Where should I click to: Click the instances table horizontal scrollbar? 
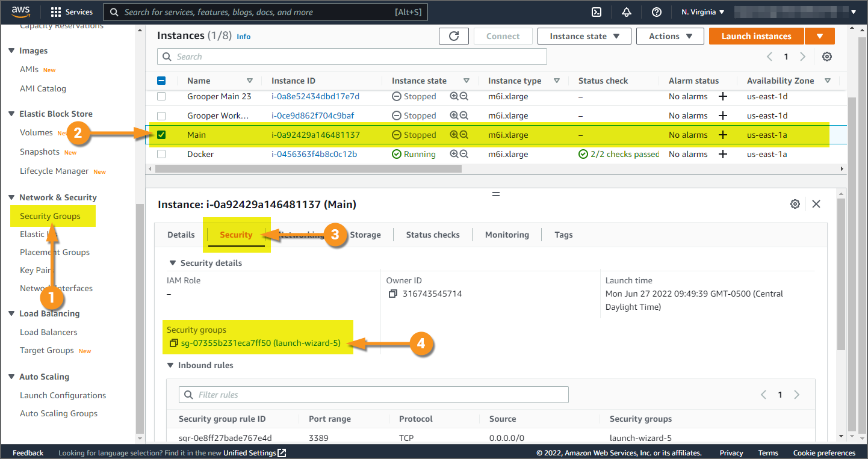click(309, 169)
